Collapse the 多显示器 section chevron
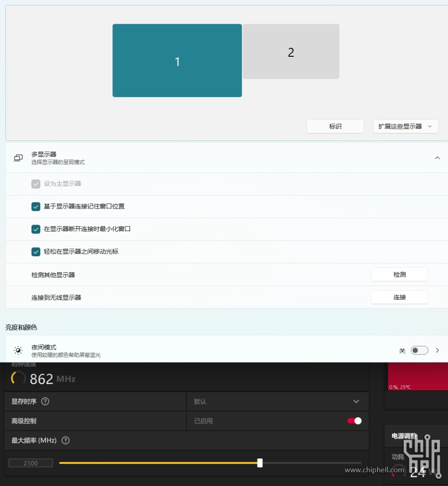The image size is (448, 486). point(437,158)
